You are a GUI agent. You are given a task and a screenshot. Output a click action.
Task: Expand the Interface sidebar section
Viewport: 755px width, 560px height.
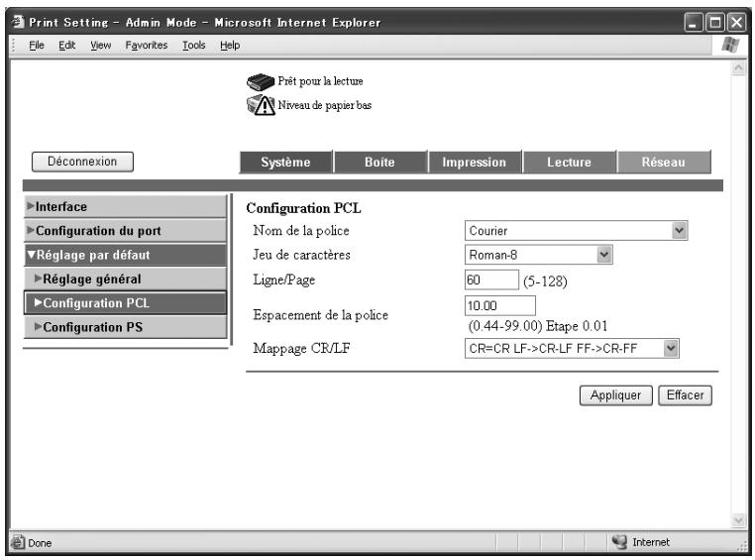125,206
